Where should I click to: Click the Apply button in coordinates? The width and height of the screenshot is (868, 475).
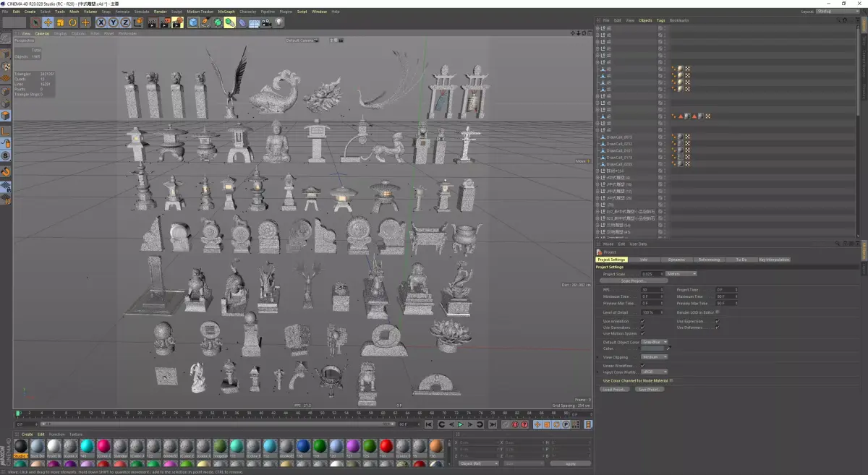(x=570, y=463)
